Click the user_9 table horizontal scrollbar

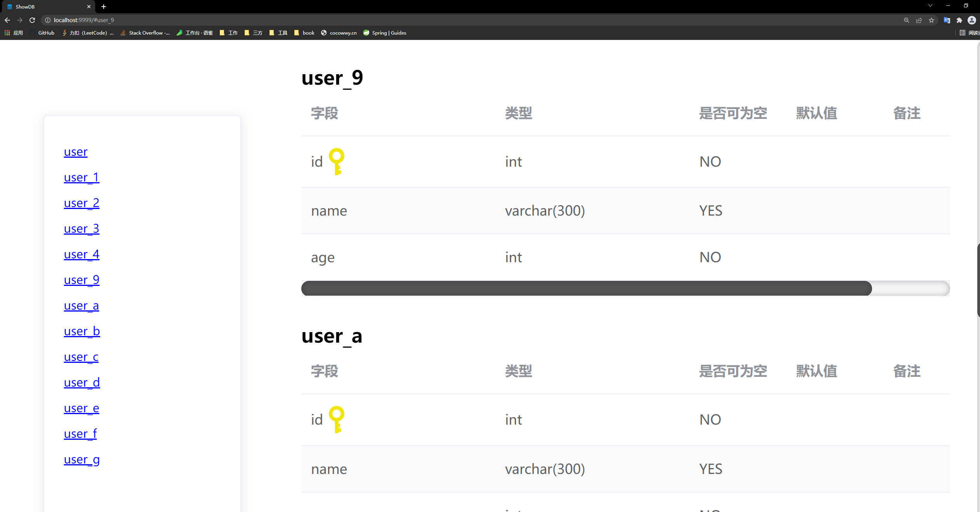click(586, 288)
